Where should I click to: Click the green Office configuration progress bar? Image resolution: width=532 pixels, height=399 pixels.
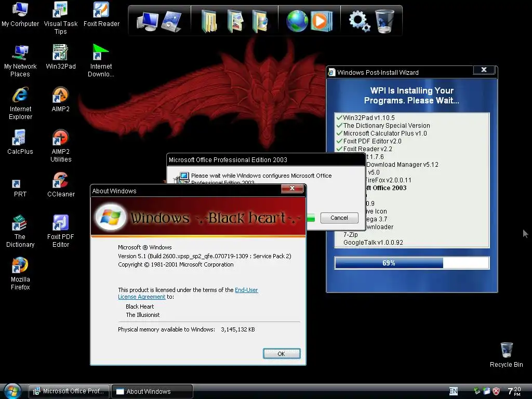coord(311,218)
